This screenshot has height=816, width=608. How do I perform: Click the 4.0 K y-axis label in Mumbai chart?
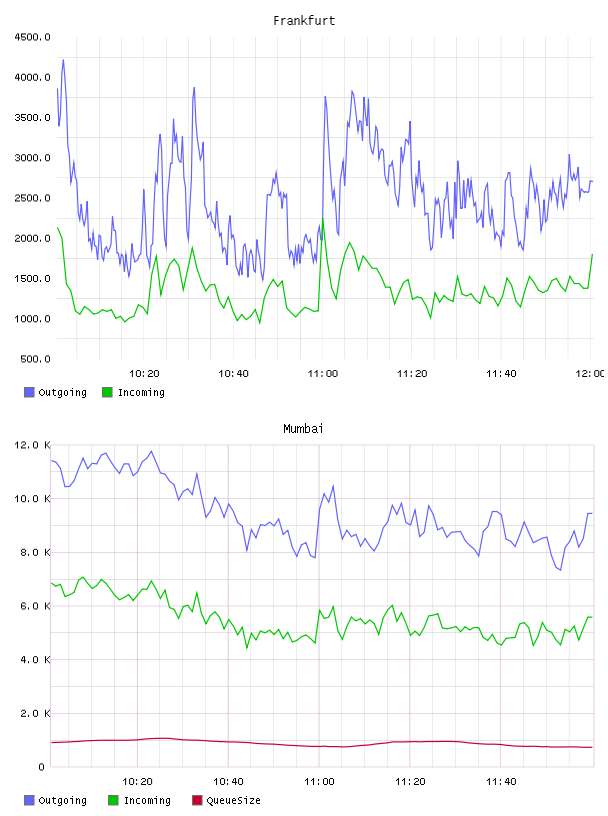tap(35, 660)
